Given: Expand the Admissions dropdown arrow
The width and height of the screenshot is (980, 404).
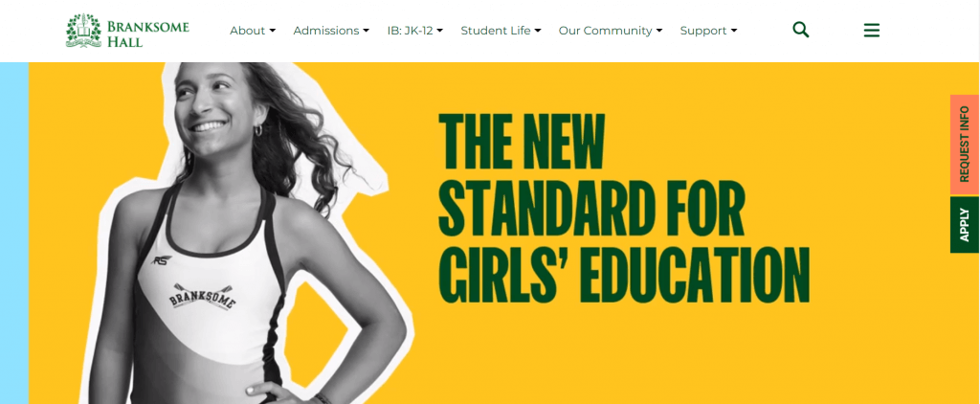Looking at the screenshot, I should point(367,31).
